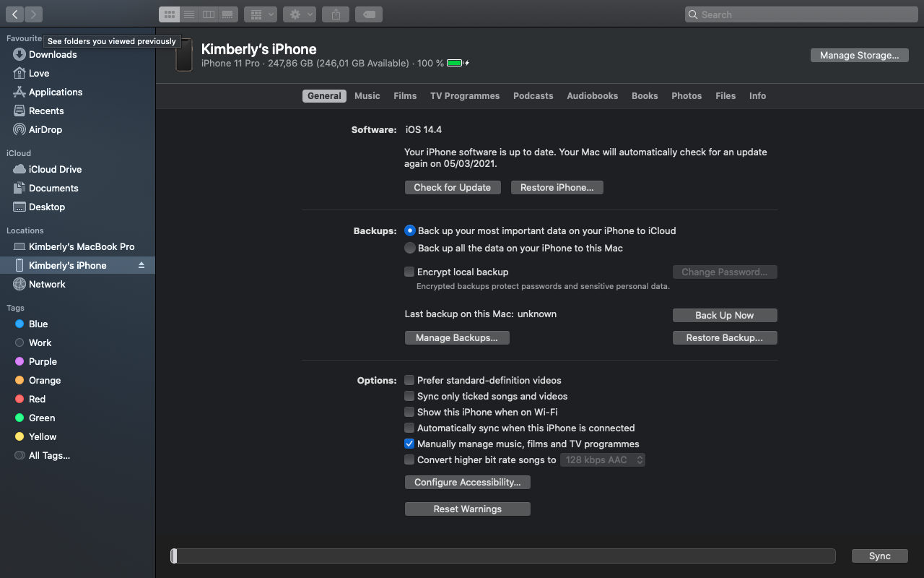
Task: Click the Search field
Action: pos(801,14)
